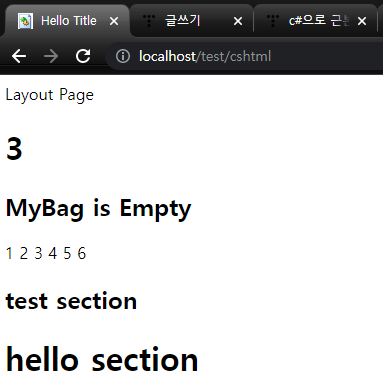The width and height of the screenshot is (383, 384).
Task: Click the 글쓰기 tab favicon
Action: pos(149,21)
